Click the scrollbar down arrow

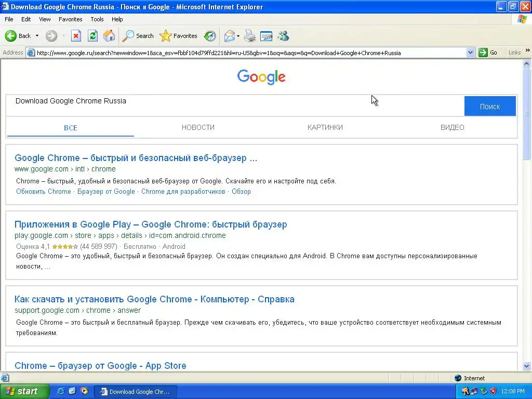point(527,366)
